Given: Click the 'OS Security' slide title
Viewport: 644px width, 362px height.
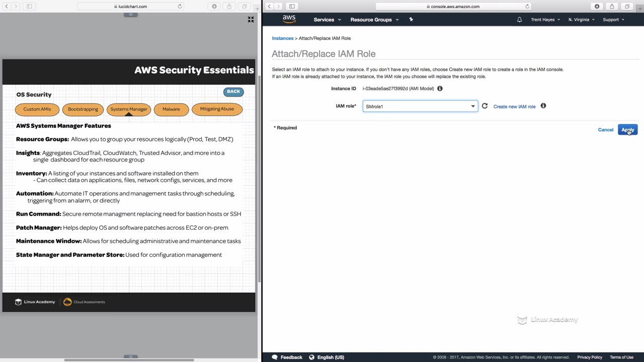Looking at the screenshot, I should [34, 95].
